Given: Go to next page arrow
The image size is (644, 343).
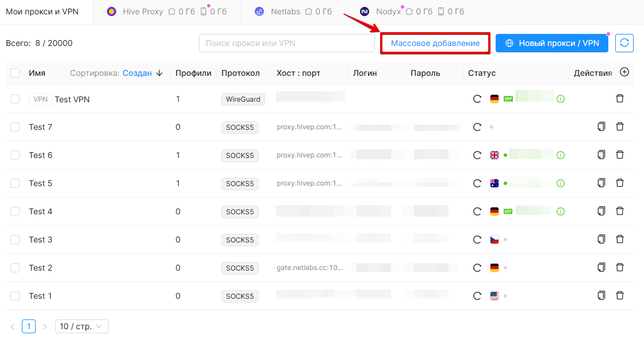Looking at the screenshot, I should (x=45, y=326).
